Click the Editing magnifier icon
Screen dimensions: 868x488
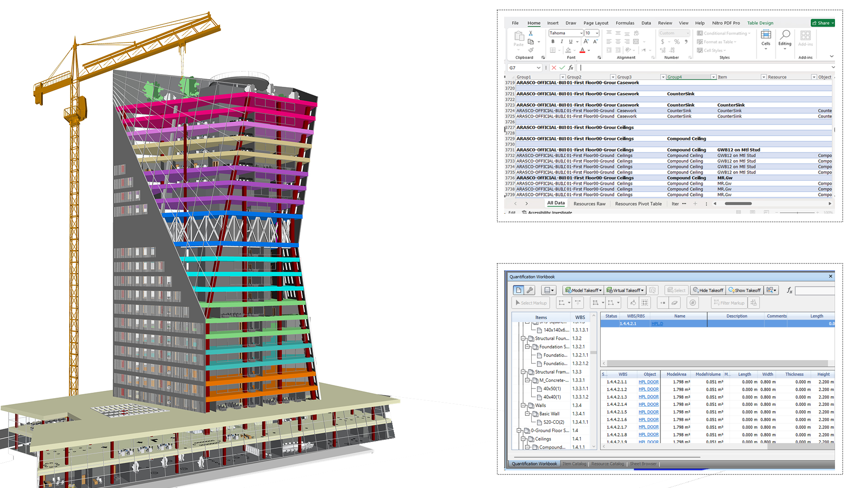point(785,35)
